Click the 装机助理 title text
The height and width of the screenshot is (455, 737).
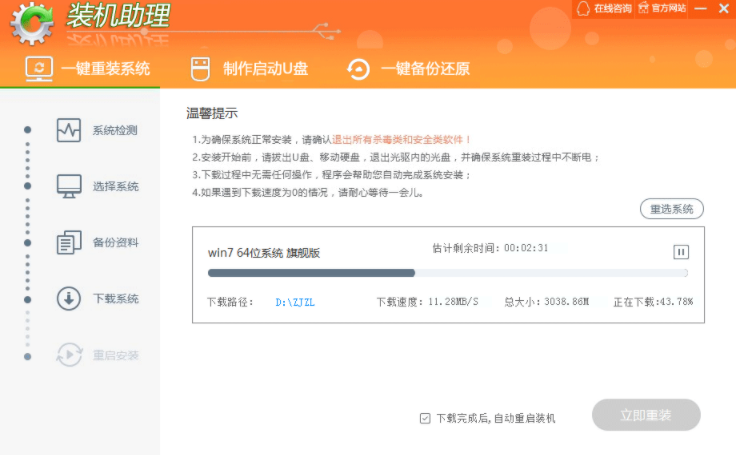pyautogui.click(x=118, y=16)
